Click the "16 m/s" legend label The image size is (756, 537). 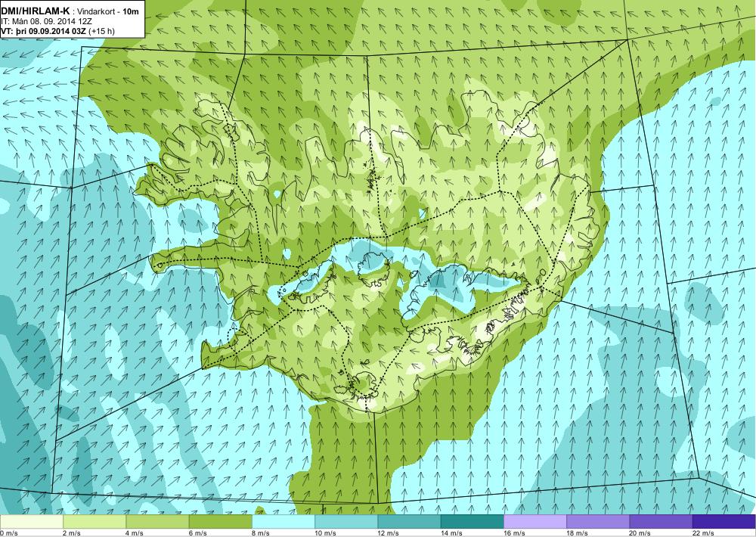tap(515, 533)
